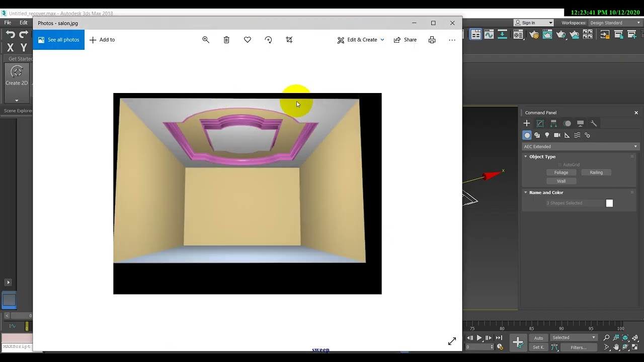Image resolution: width=644 pixels, height=362 pixels.
Task: Select the Crop tool in Photos
Action: tap(289, 40)
